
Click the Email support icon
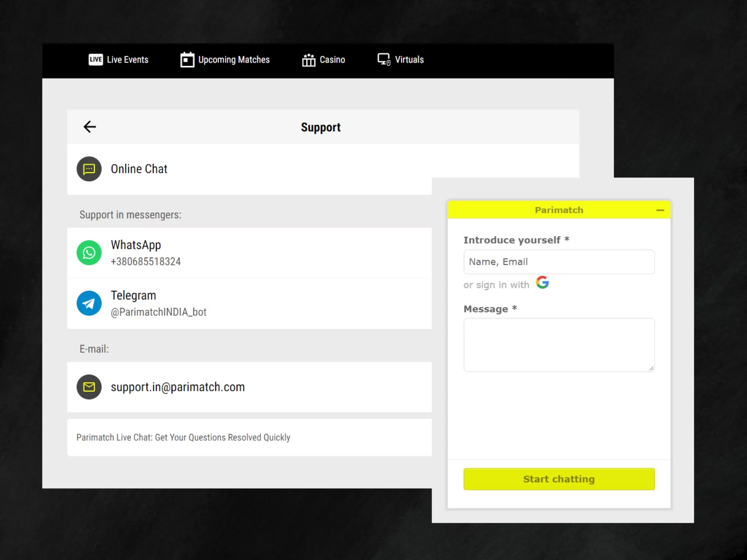click(89, 387)
